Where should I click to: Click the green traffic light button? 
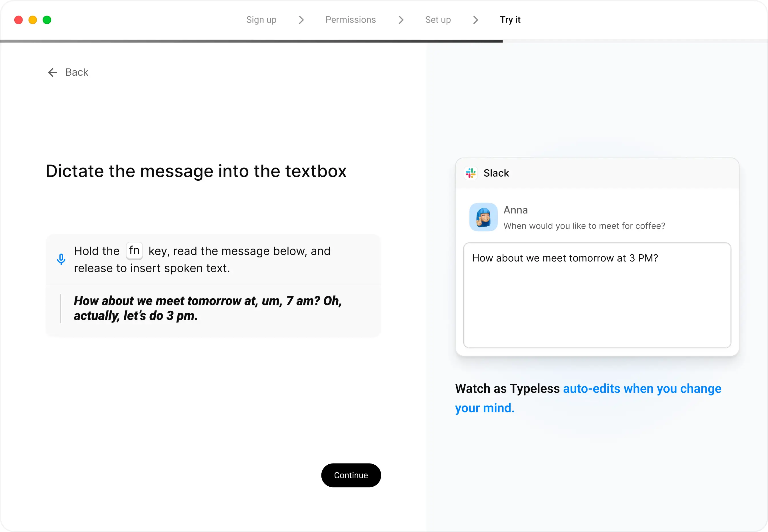47,20
